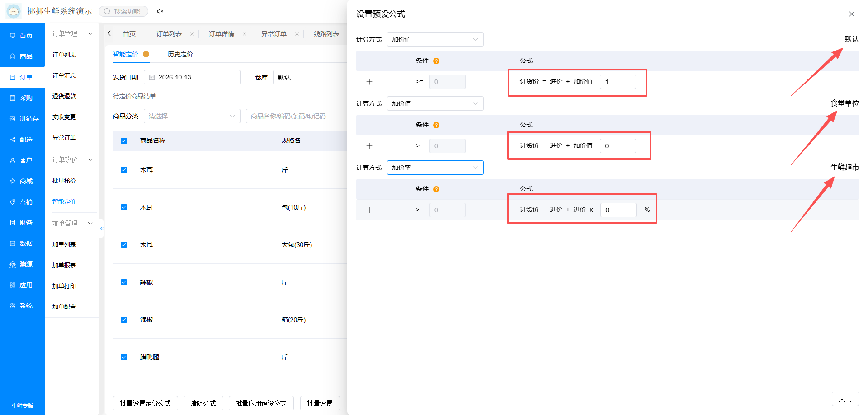Click the warning icon next to 智能定价 tab

(146, 54)
